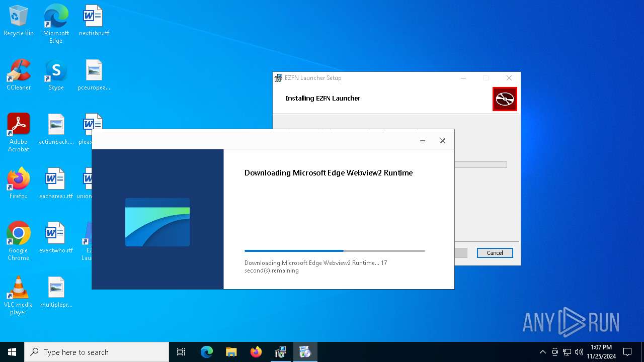Click the Installing EZFN Launcher header text
The width and height of the screenshot is (644, 362).
tap(323, 98)
